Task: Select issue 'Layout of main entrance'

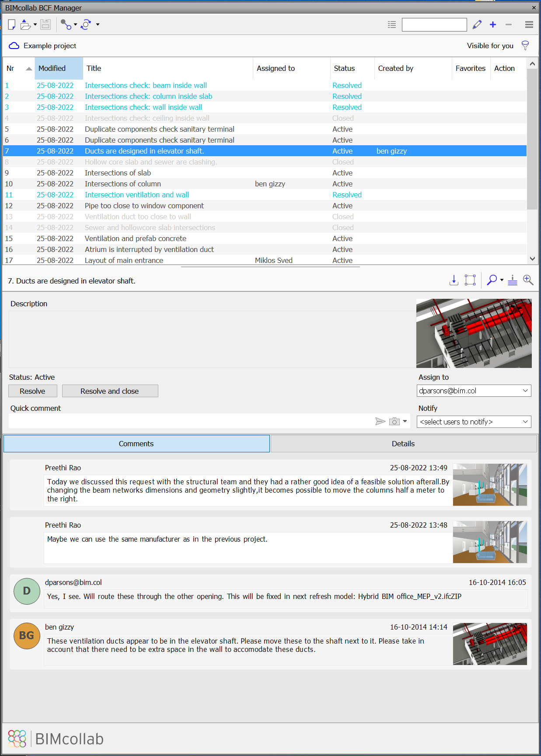Action: tap(265, 260)
